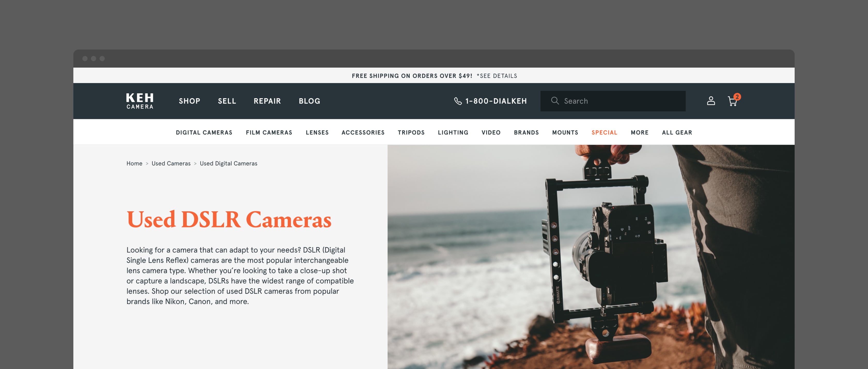Screen dimensions: 868x369
Task: Click the user account icon
Action: click(x=711, y=101)
